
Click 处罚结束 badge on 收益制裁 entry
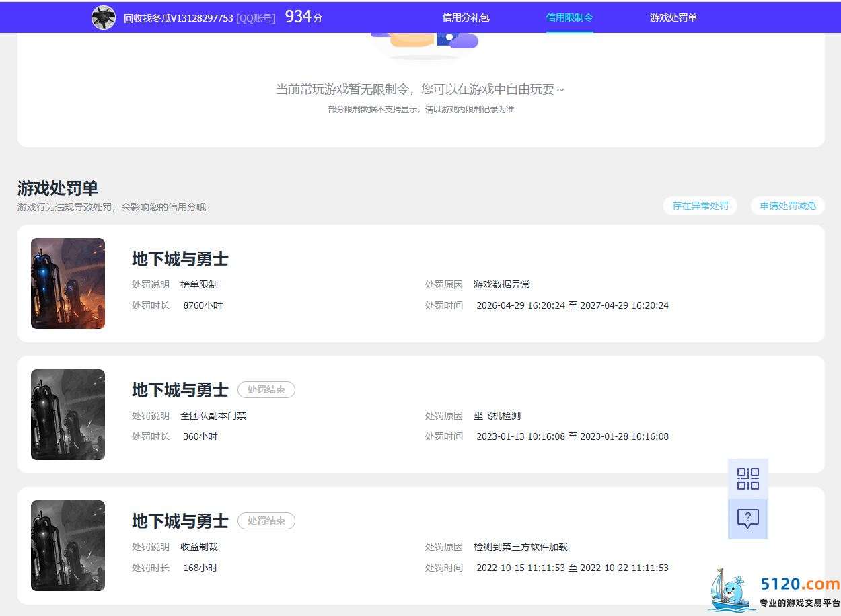[266, 521]
